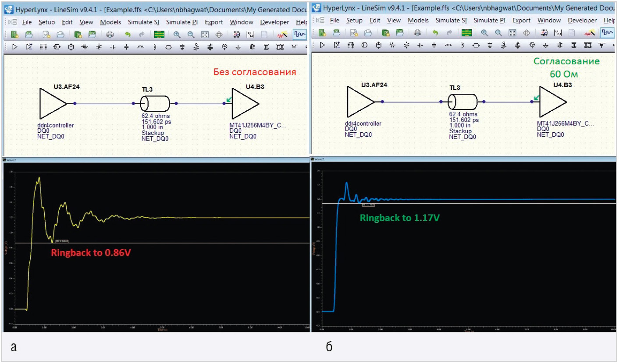Open the Setup menu in the right window

[355, 20]
